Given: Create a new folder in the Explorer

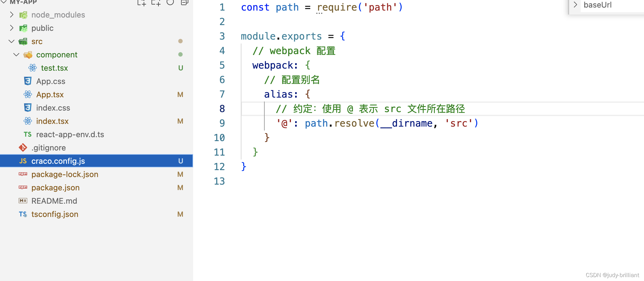Looking at the screenshot, I should pyautogui.click(x=156, y=2).
